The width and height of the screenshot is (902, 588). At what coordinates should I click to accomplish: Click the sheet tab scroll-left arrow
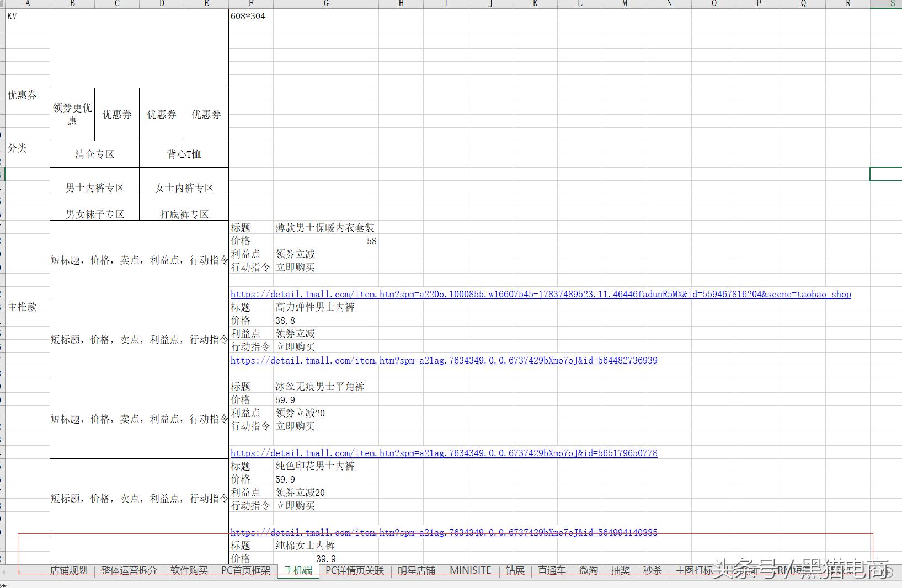click(x=4, y=572)
